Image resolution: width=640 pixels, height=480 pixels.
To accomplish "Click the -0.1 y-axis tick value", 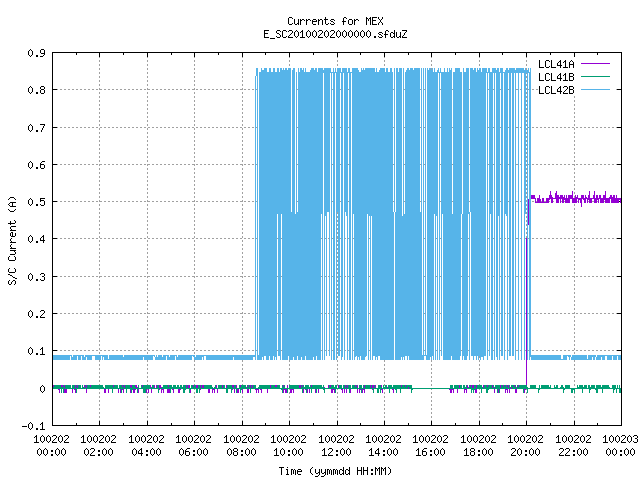I will click(33, 426).
